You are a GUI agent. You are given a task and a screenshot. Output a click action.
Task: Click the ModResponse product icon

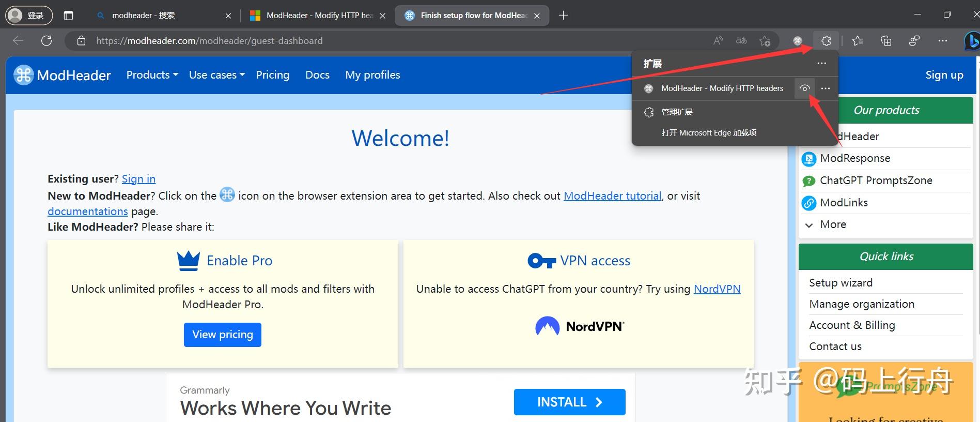808,159
